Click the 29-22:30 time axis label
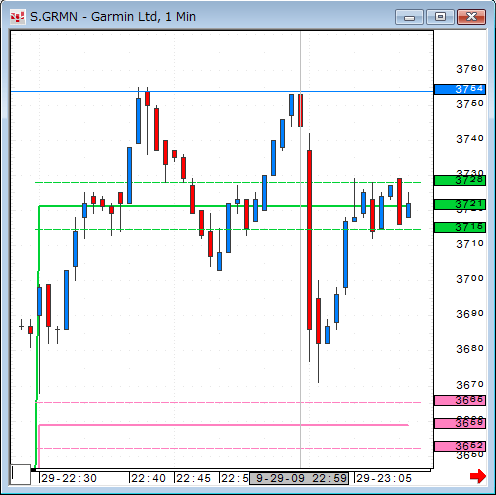 coord(69,478)
